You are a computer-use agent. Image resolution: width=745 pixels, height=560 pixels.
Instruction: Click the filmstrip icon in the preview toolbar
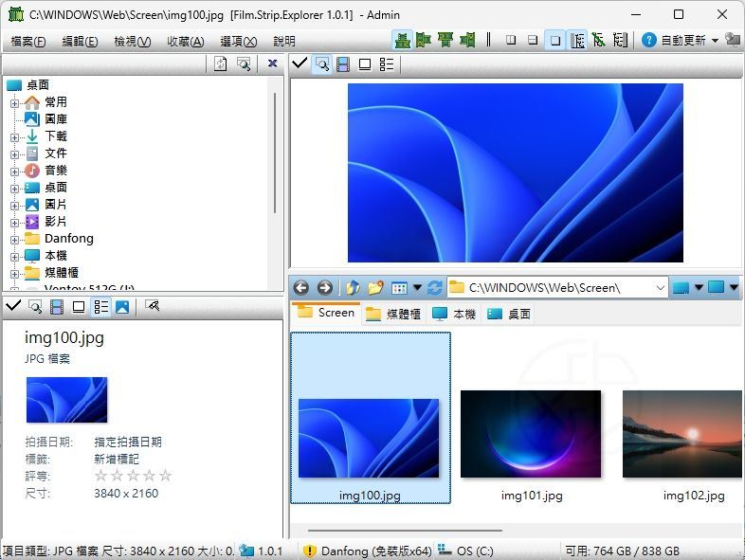tap(343, 64)
